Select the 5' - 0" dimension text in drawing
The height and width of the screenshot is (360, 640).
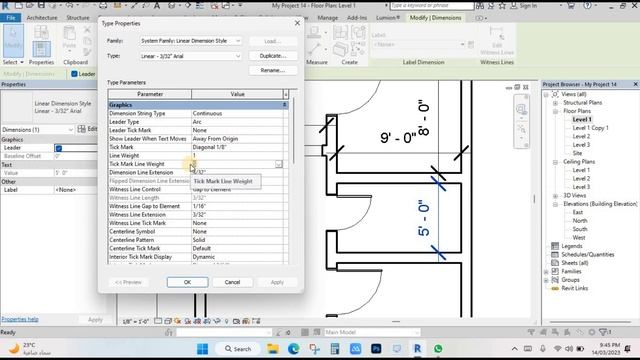pos(424,218)
